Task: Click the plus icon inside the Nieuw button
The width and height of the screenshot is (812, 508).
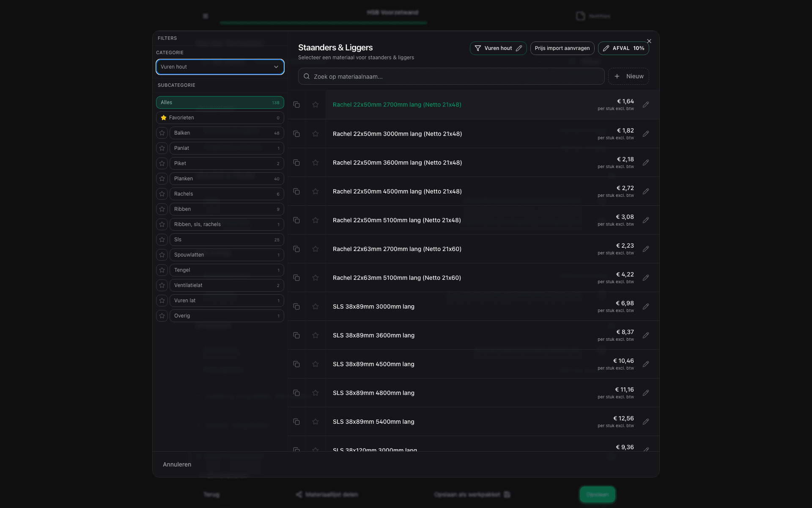Action: pyautogui.click(x=617, y=76)
